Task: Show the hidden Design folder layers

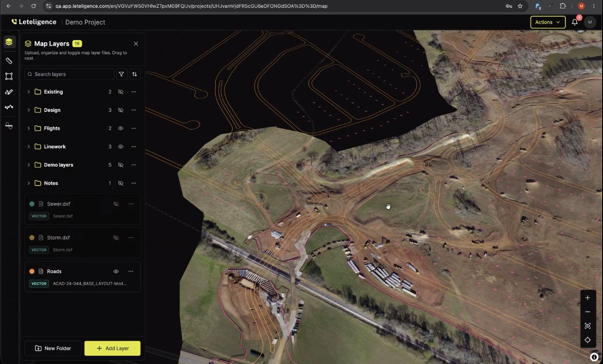Action: pos(120,110)
